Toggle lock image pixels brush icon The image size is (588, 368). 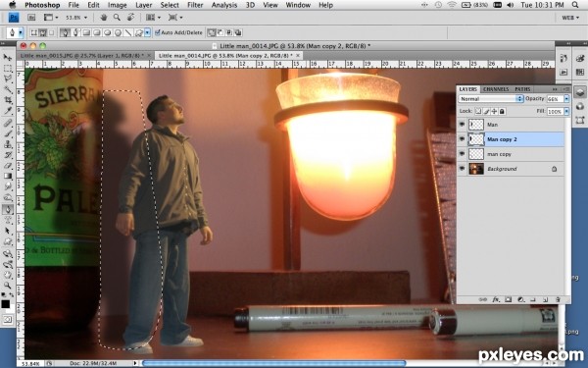pos(486,111)
